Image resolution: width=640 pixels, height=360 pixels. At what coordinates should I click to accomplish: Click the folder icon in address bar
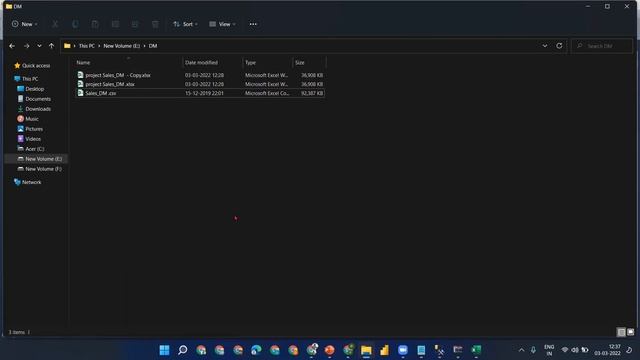(x=67, y=46)
